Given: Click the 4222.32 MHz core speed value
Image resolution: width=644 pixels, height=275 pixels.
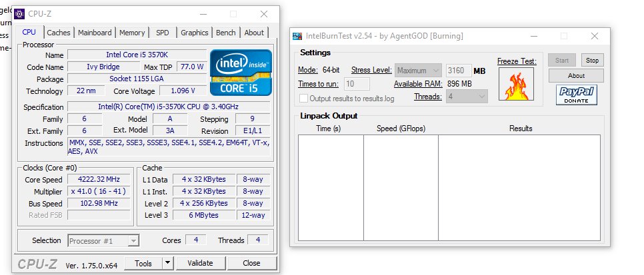Looking at the screenshot, I should tap(99, 179).
